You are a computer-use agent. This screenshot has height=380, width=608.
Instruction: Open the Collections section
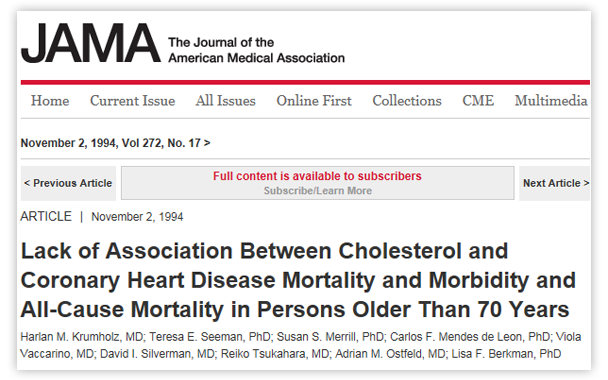point(407,101)
